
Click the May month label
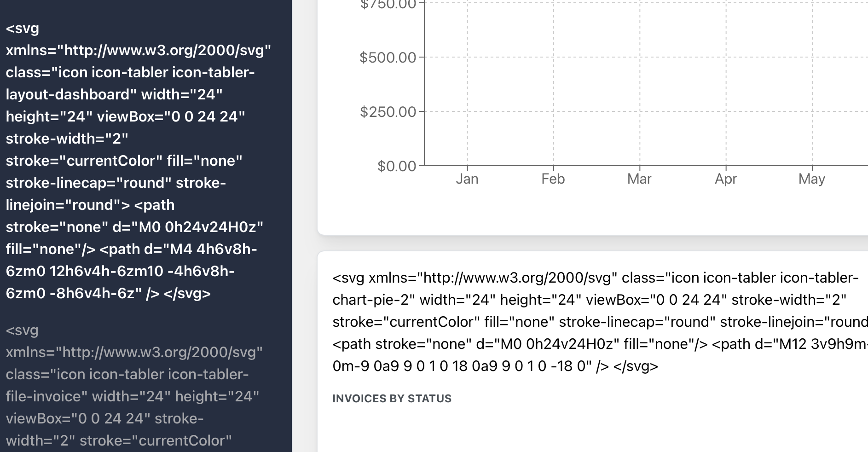pyautogui.click(x=812, y=179)
